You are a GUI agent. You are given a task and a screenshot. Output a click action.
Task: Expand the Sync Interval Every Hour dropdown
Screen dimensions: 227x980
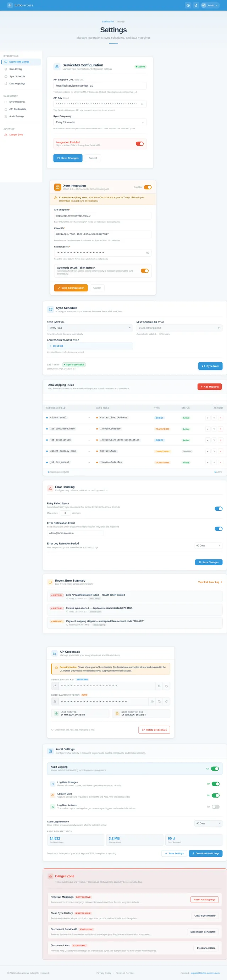point(90,328)
